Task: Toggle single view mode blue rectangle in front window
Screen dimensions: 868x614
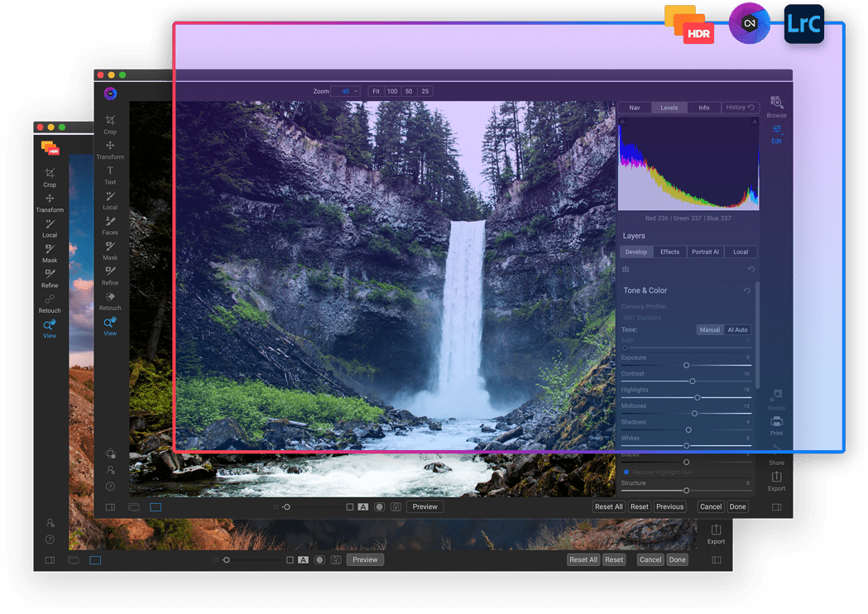Action: pos(156,507)
